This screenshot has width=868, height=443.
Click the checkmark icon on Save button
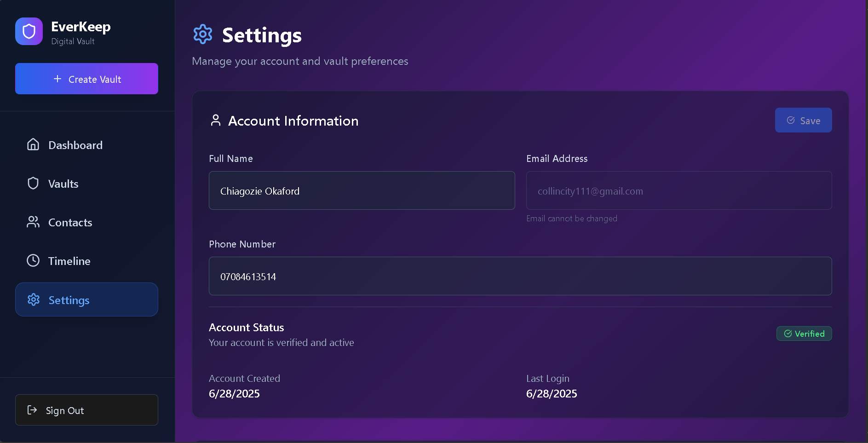[x=791, y=120]
